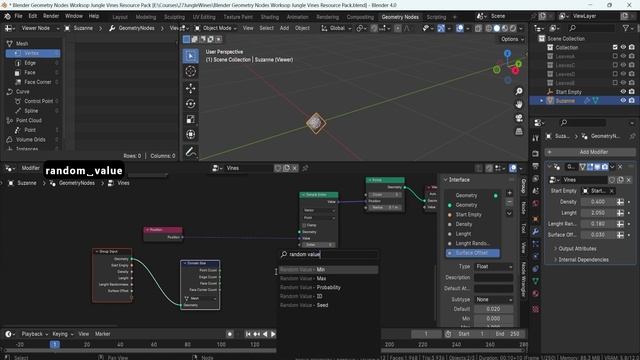Select the Cursor tool in viewport toolbar
640x360 pixels.
coord(190,71)
